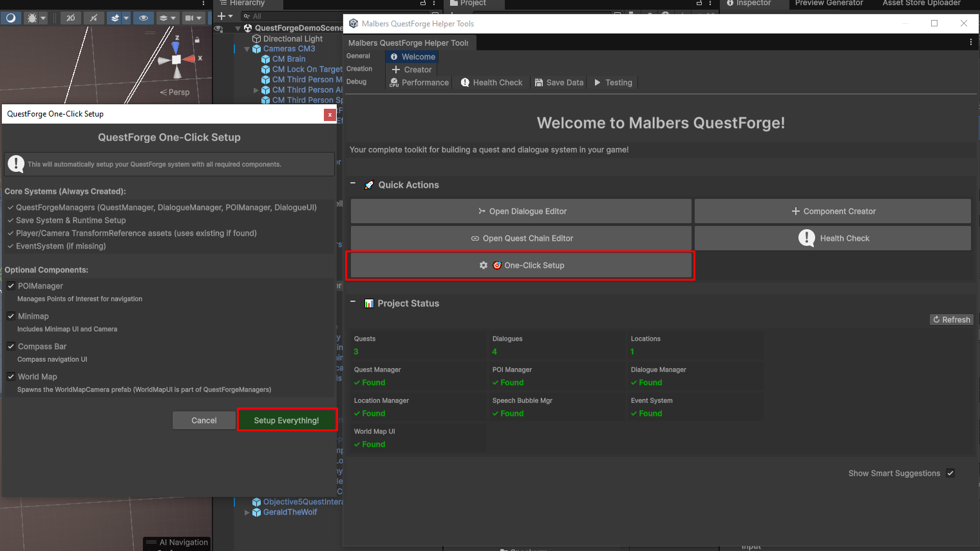The height and width of the screenshot is (551, 980).
Task: Toggle scene lighting icon in the Scene toolbar
Action: pos(93,18)
